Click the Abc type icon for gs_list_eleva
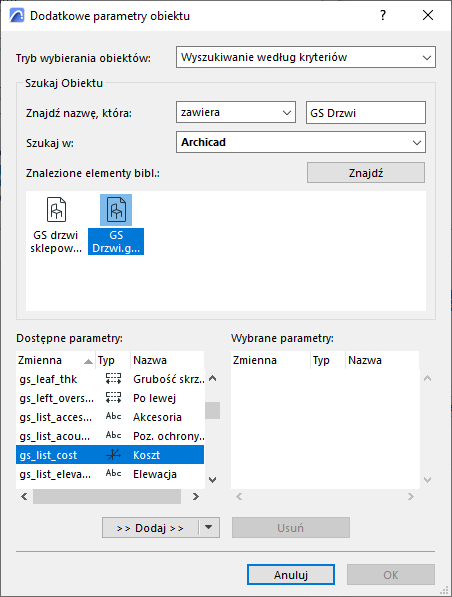The image size is (452, 597). pyautogui.click(x=113, y=474)
